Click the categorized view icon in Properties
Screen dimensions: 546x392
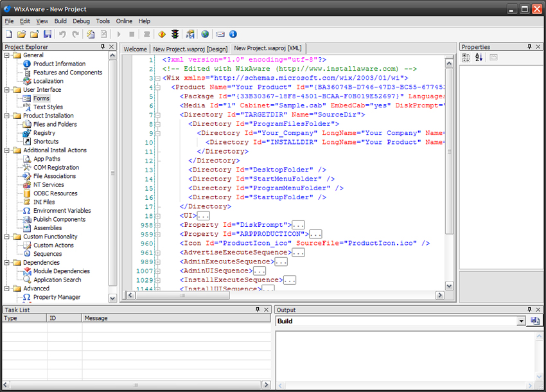(x=466, y=57)
